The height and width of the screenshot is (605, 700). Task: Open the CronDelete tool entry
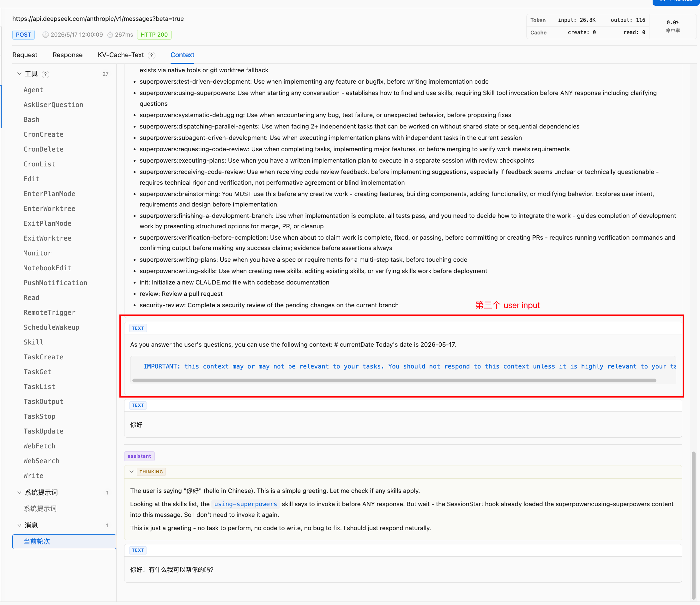43,150
